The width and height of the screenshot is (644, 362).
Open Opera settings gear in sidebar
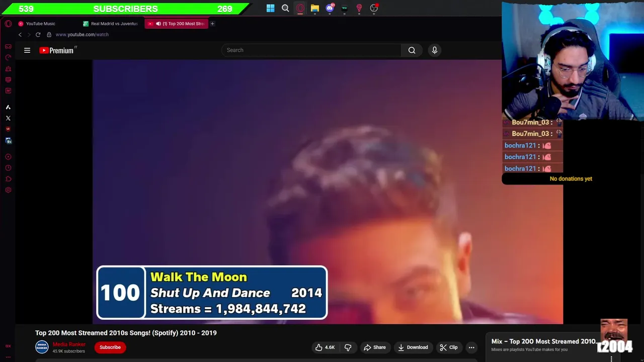pos(8,190)
